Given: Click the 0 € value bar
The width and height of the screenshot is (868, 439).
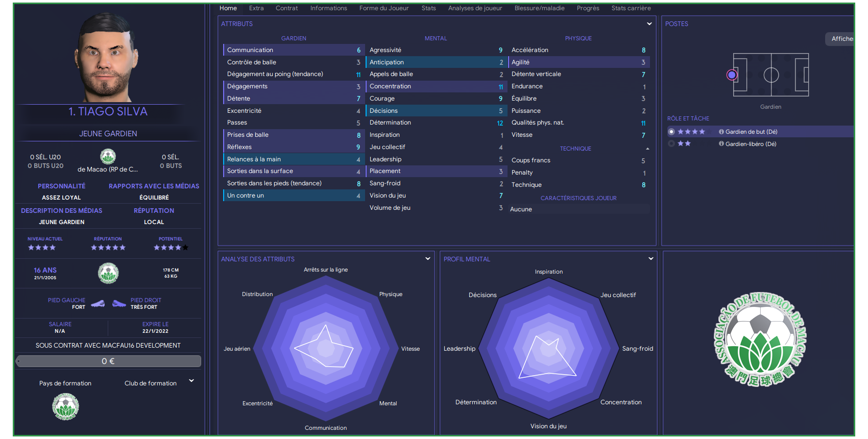Looking at the screenshot, I should (x=108, y=361).
